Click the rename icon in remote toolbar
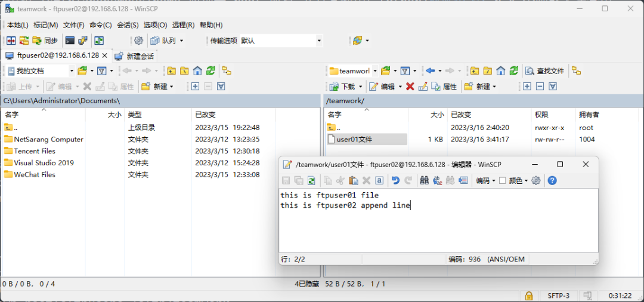Viewport: 644px width, 302px height. point(423,87)
